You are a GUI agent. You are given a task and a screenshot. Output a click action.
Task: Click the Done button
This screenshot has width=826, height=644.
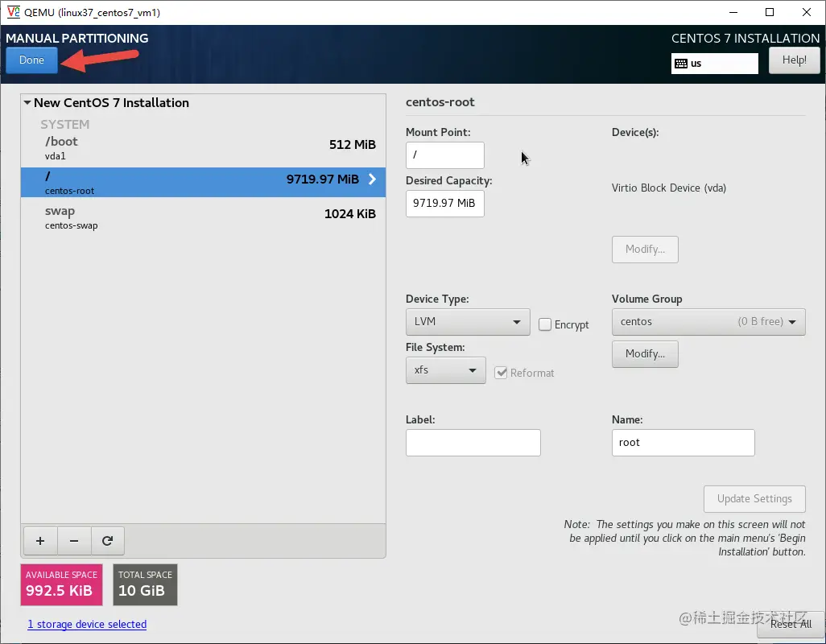(31, 60)
